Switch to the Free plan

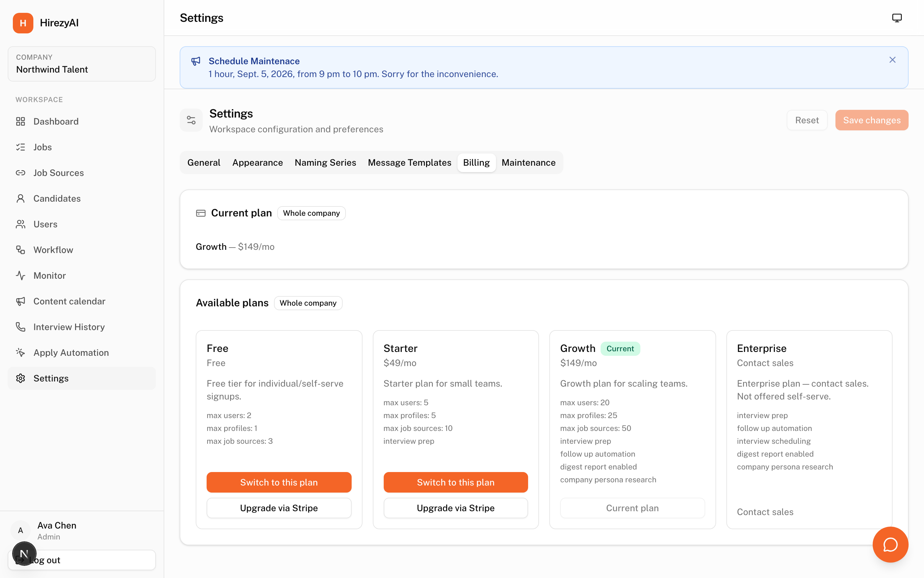point(279,482)
